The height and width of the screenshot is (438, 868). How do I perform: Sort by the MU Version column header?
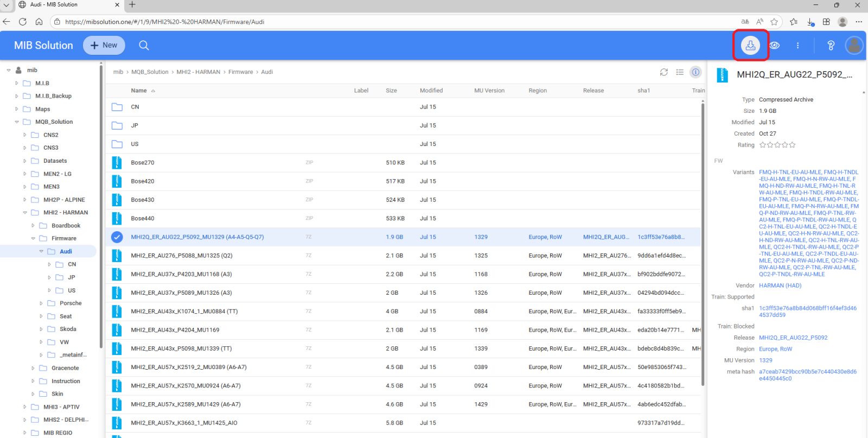coord(489,91)
